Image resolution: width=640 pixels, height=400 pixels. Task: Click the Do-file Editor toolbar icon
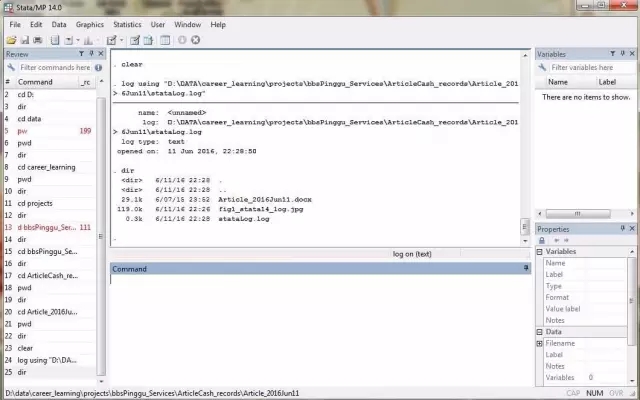coord(111,40)
